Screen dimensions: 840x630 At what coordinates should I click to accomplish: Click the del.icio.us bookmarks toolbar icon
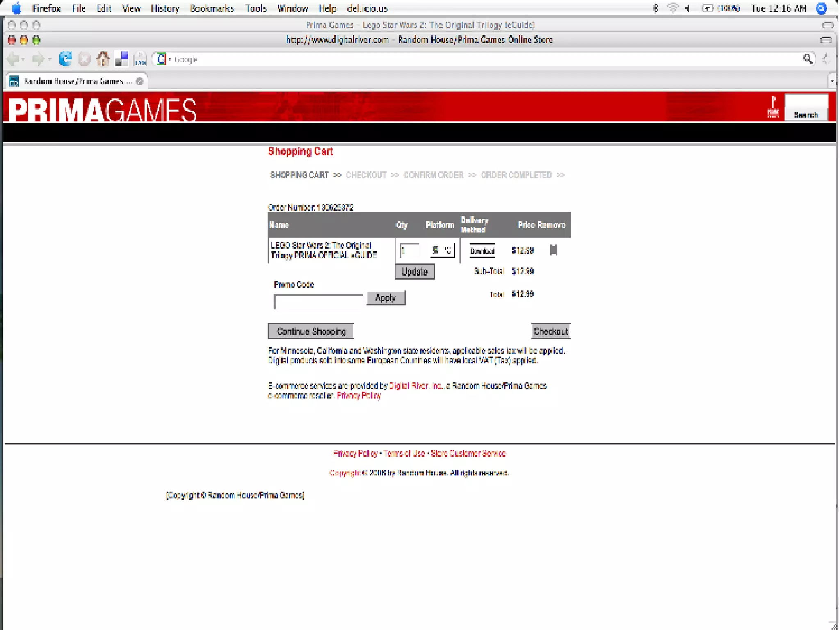pos(121,59)
